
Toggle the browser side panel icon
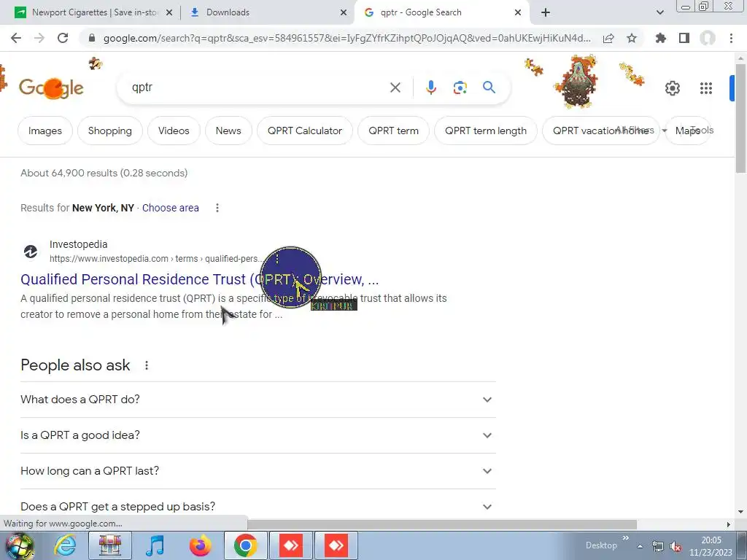coord(684,38)
